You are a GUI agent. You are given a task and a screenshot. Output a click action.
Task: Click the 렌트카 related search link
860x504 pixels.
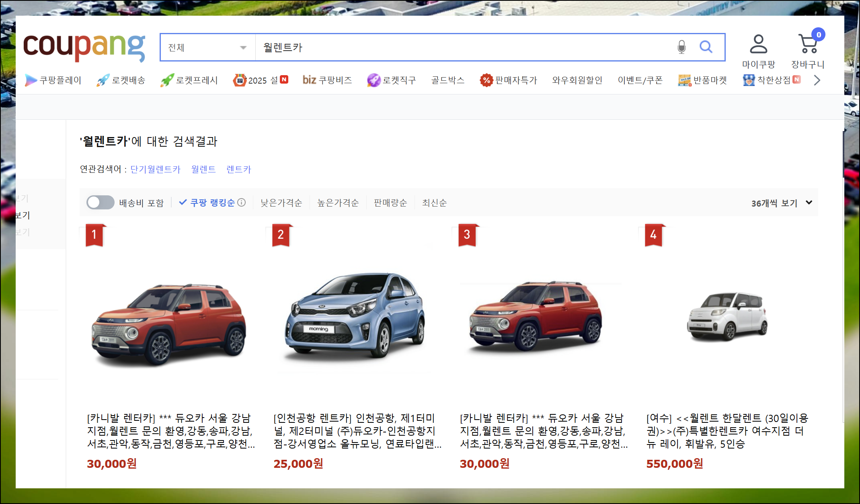(x=238, y=169)
